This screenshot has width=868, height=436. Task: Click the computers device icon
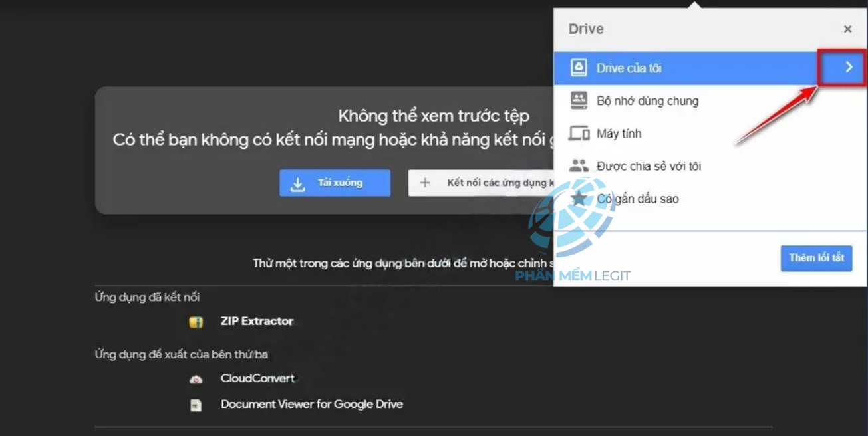pyautogui.click(x=579, y=134)
